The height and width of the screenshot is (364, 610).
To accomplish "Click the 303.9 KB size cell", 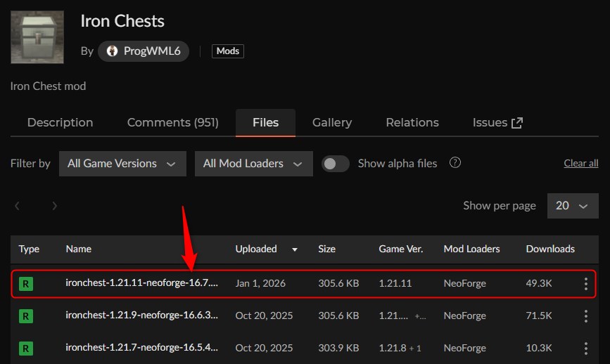I will 338,348.
